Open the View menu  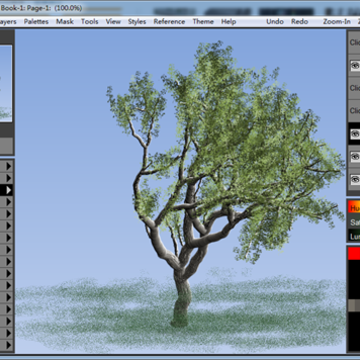tap(113, 22)
